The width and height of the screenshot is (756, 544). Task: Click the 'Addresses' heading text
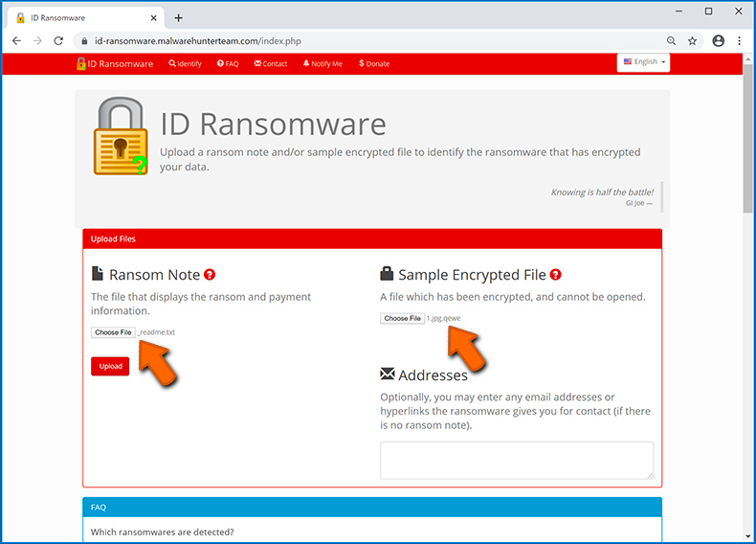[x=433, y=375]
